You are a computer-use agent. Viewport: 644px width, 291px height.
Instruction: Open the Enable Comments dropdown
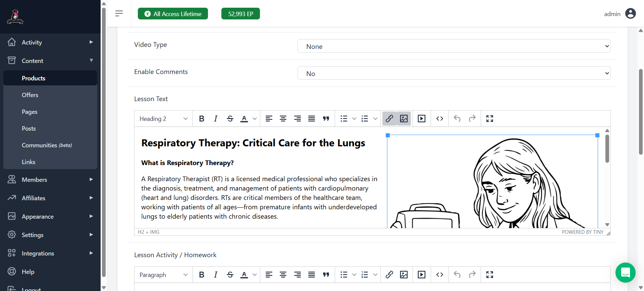(454, 73)
